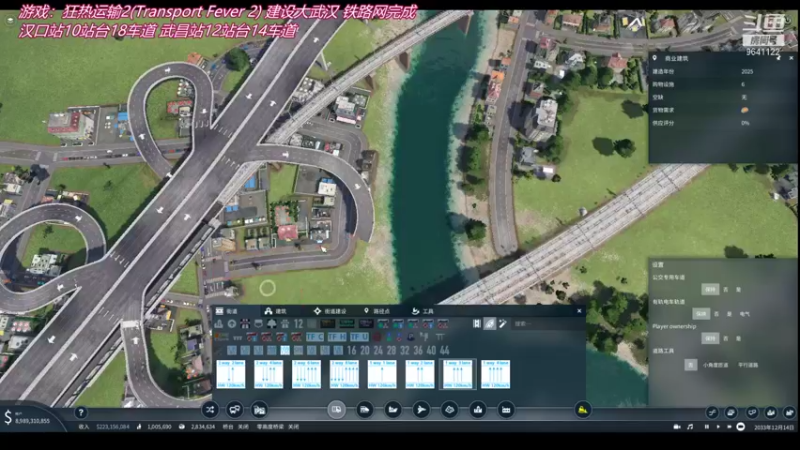Open the first data layer icon at bottom right
Image resolution: width=800 pixels, height=450 pixels.
712,412
